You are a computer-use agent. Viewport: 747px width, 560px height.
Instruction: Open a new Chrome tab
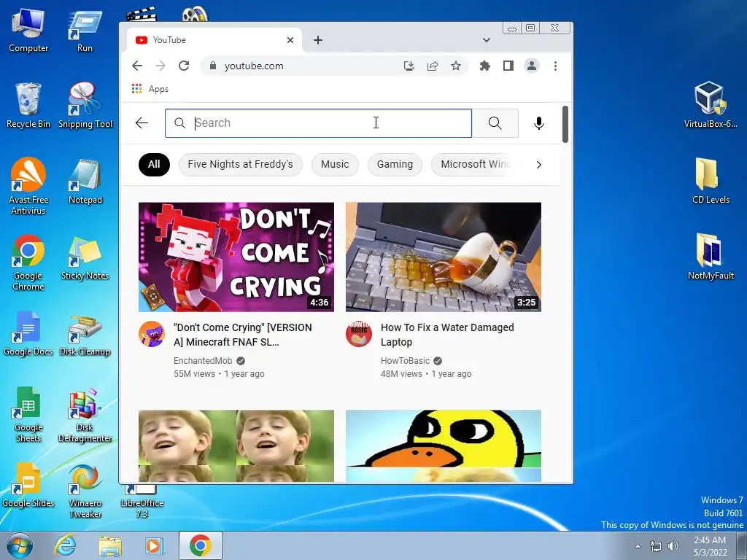[x=318, y=40]
